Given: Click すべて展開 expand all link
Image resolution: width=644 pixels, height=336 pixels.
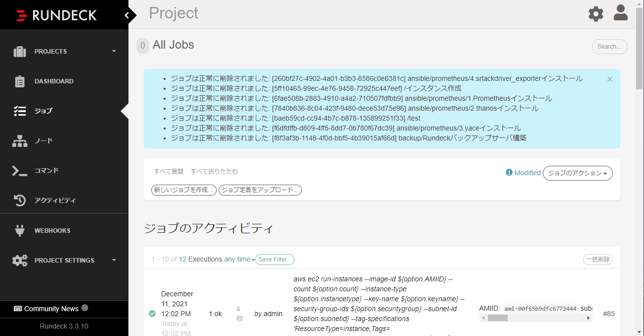Looking at the screenshot, I should click(169, 172).
